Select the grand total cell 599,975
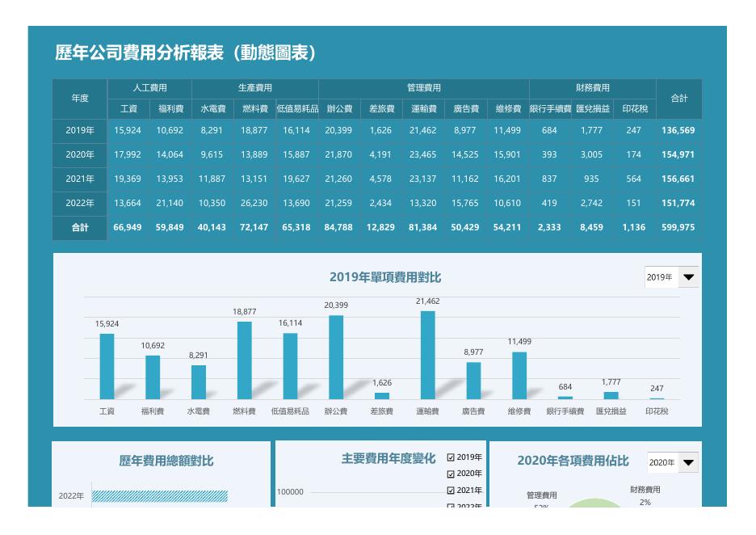 click(678, 227)
